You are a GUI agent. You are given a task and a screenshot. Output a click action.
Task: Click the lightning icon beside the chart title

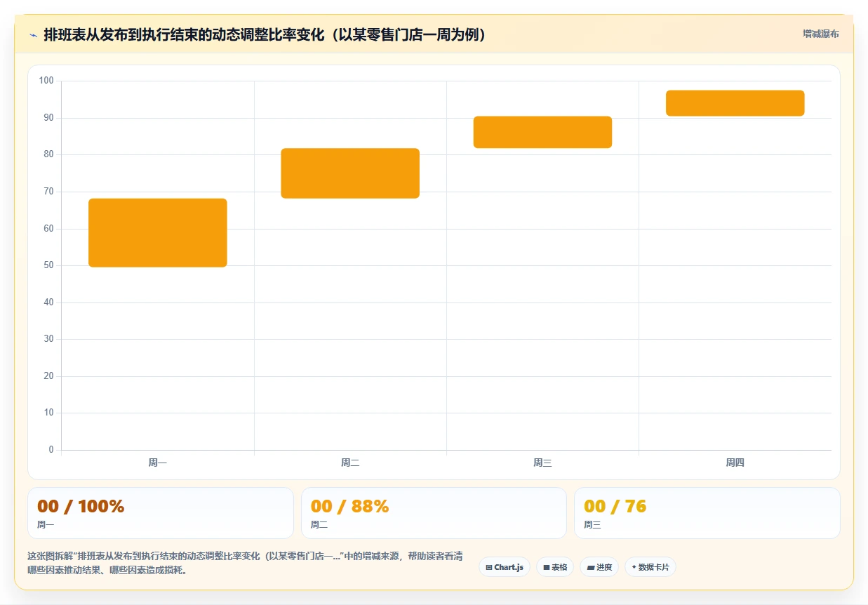point(33,34)
